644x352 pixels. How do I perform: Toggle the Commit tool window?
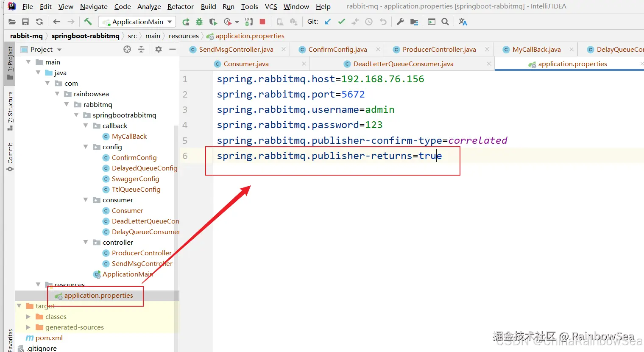[10, 157]
